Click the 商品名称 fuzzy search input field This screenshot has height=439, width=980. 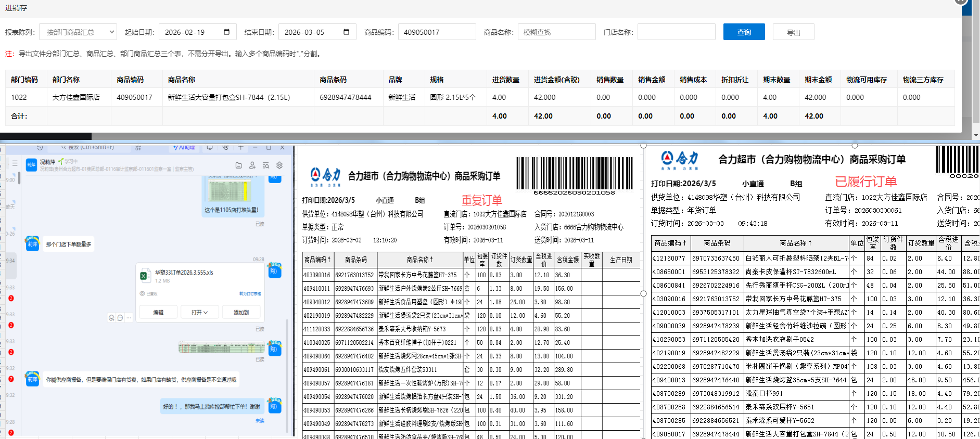point(556,32)
